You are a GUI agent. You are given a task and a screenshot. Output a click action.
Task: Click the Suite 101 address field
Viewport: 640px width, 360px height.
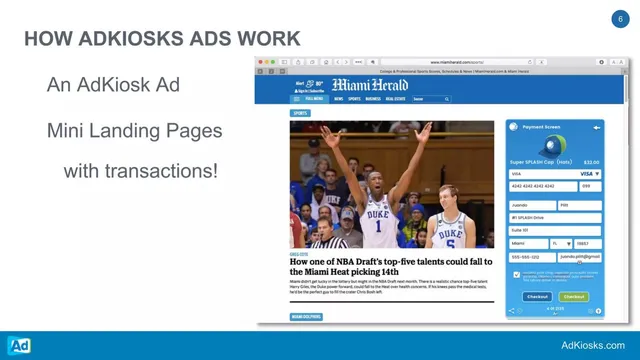[555, 231]
